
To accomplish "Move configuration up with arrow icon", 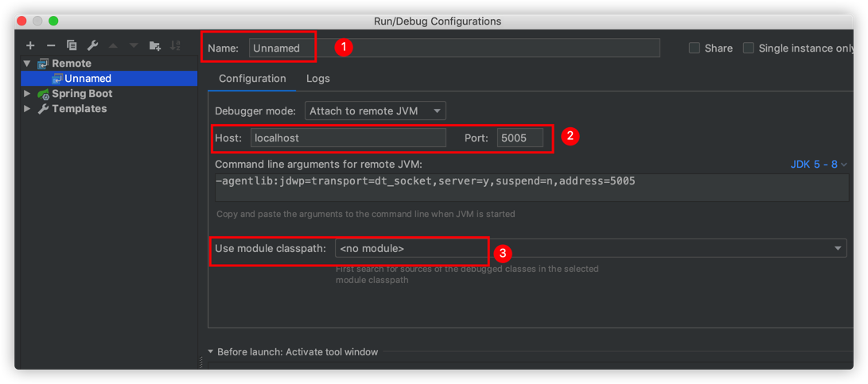I will 113,46.
